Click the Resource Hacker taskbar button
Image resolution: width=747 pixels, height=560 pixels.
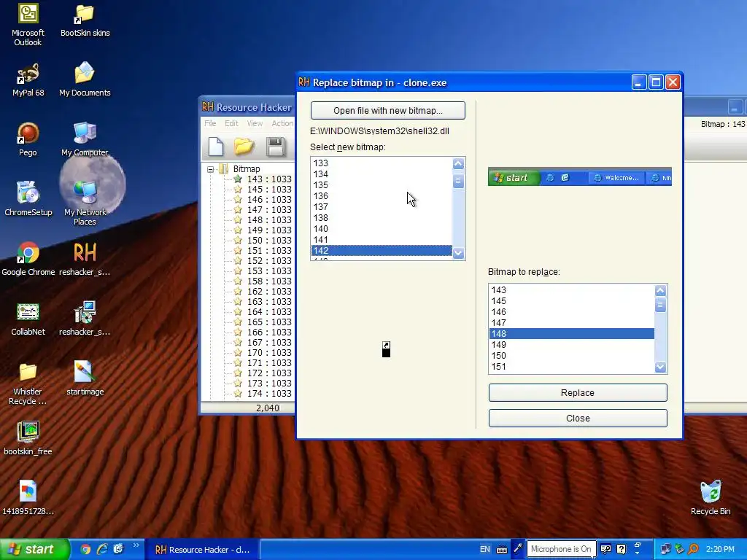point(203,550)
